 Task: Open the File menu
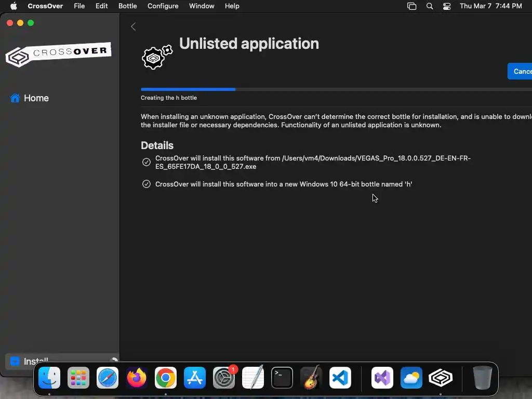[79, 6]
